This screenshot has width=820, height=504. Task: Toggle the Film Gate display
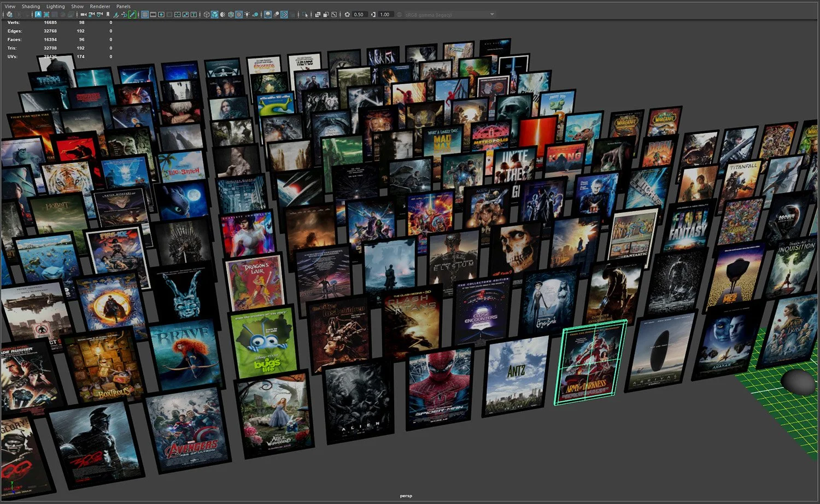[x=153, y=14]
